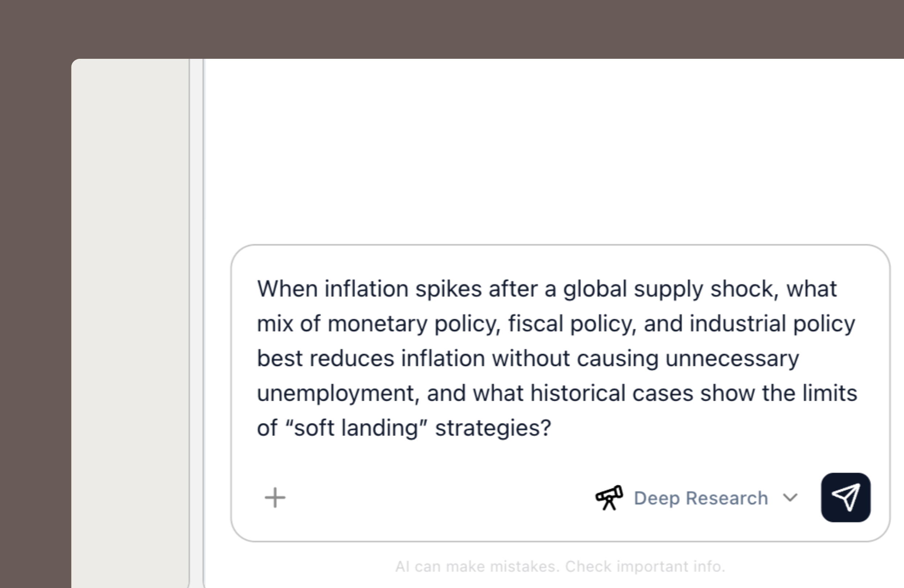Viewport: 904px width, 588px height.
Task: Send the prompt with the paper-plane button
Action: [846, 498]
